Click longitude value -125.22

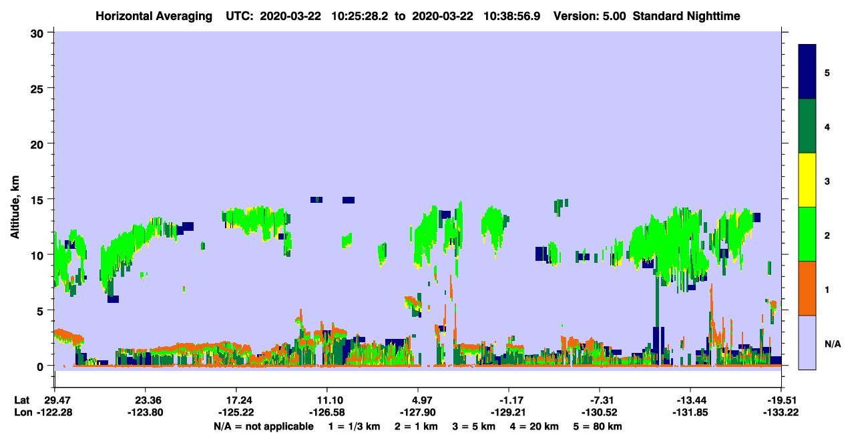click(236, 412)
